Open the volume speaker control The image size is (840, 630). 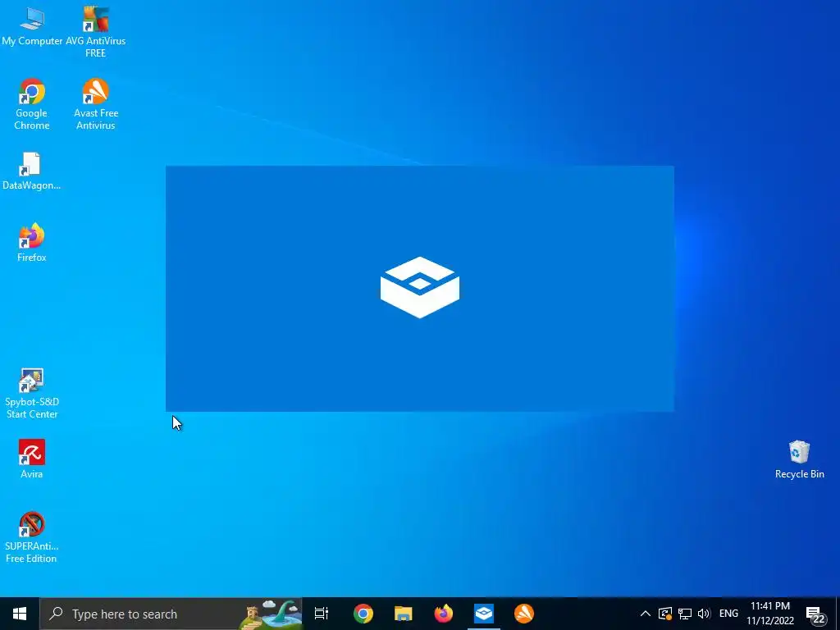tap(704, 614)
